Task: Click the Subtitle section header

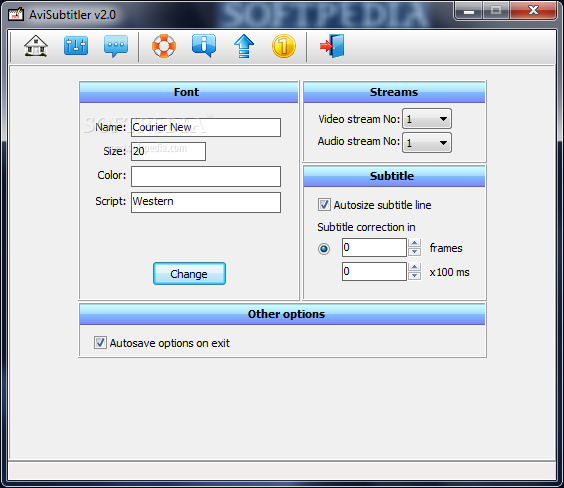Action: (x=394, y=176)
